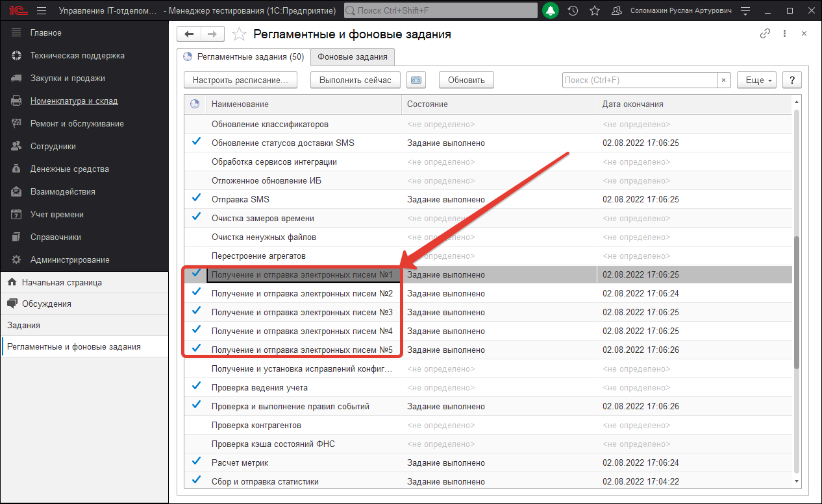
Task: Click Настроить расписание button
Action: point(240,80)
